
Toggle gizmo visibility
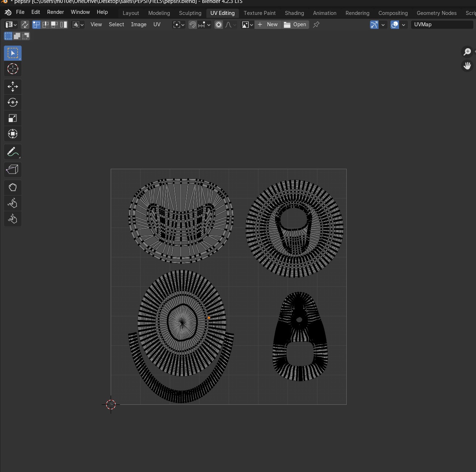point(374,24)
